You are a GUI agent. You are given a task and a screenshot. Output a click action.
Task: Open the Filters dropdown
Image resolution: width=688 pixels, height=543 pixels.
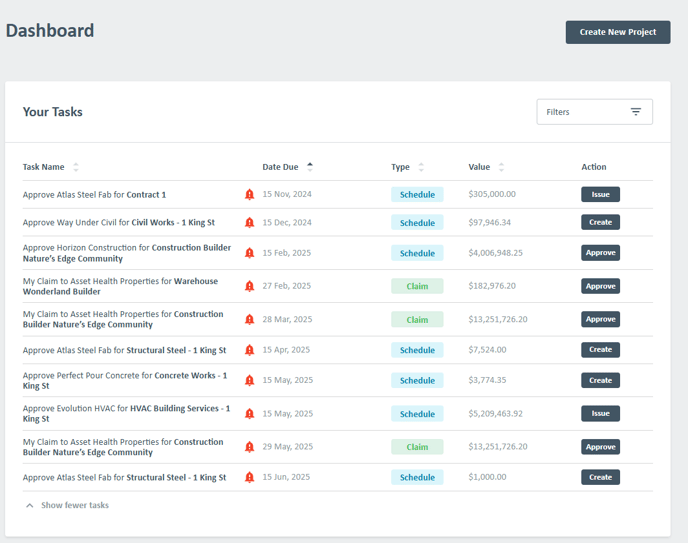[x=594, y=112]
